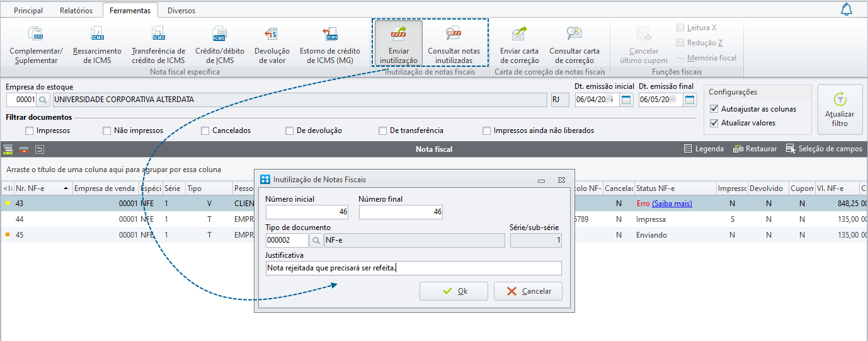Open calendar for Dt. emissão final
The width and height of the screenshot is (868, 341).
(x=690, y=100)
